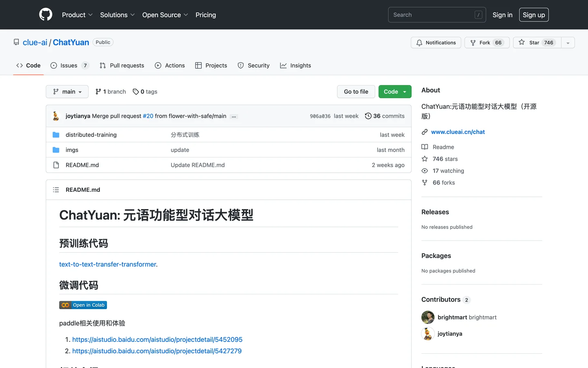The height and width of the screenshot is (368, 588).
Task: Switch to the Actions tab
Action: click(x=170, y=65)
